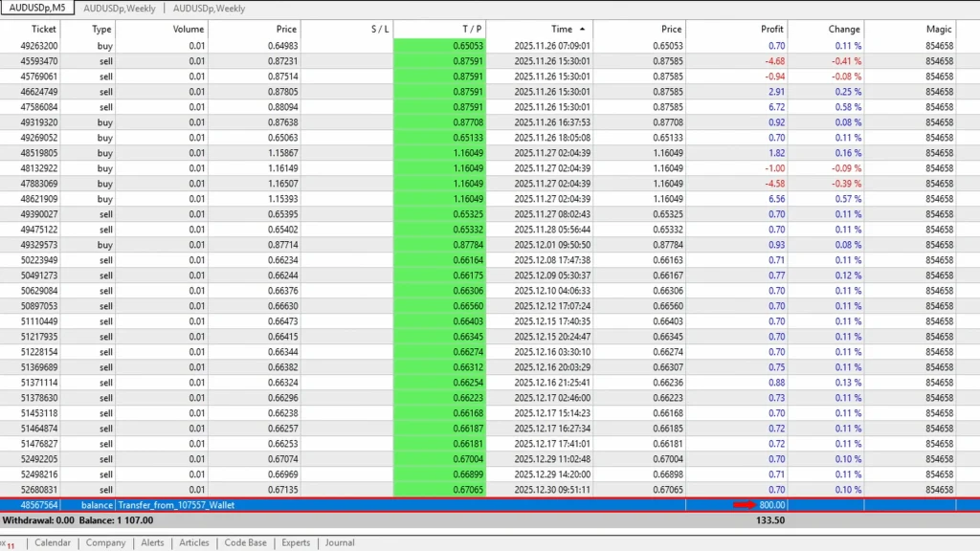Viewport: 980px width, 551px height.
Task: Go to the Journal tab
Action: 340,542
